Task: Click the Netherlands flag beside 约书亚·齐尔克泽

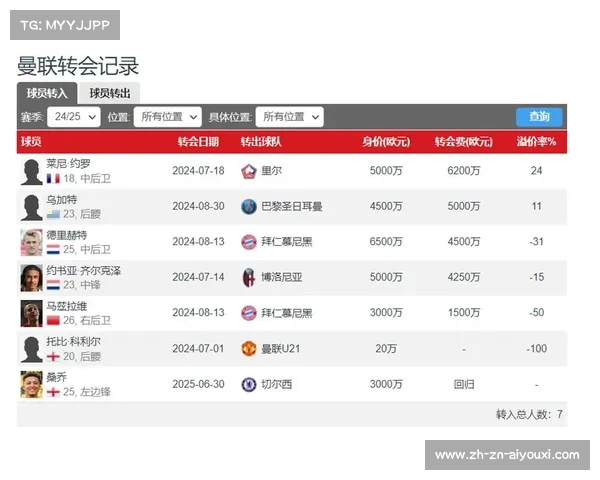Action: pos(53,285)
